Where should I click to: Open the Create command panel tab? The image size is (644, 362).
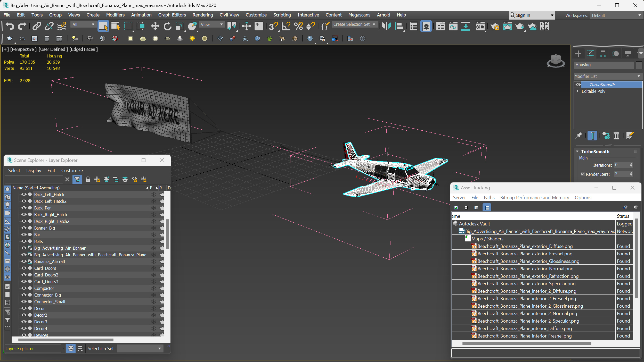[x=578, y=54]
